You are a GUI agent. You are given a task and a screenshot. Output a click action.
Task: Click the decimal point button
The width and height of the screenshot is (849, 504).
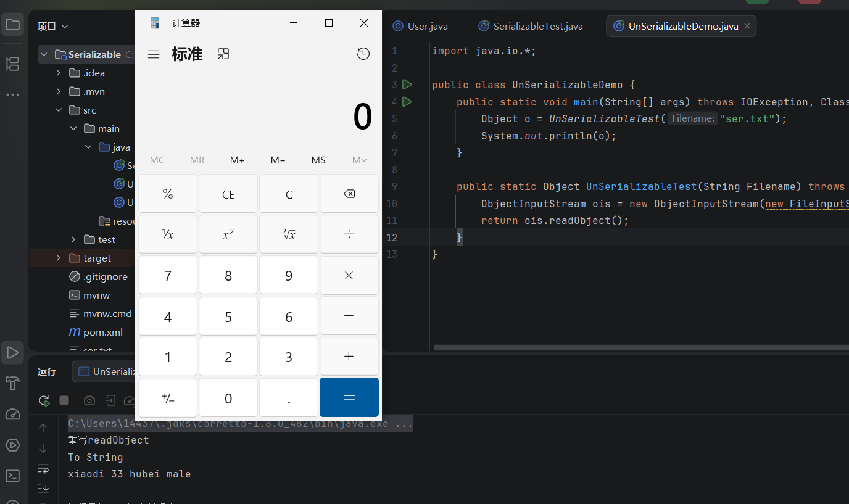[289, 398]
